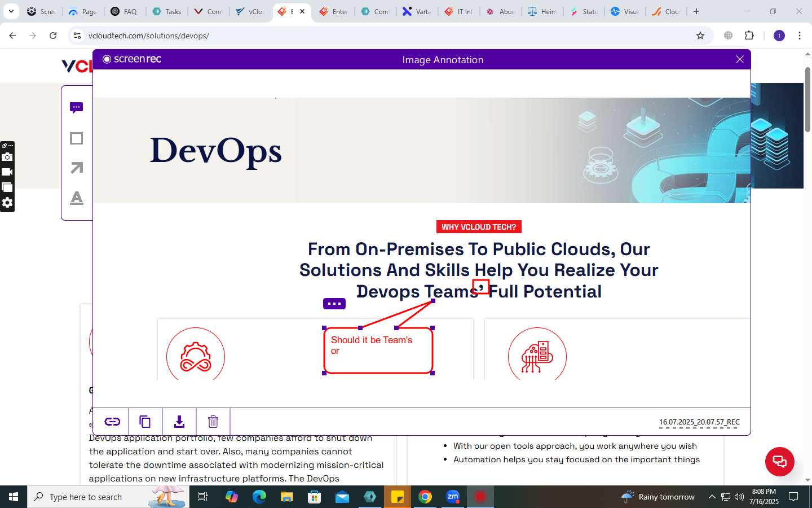Delete the screenshot with the trash icon
The image size is (812, 508).
[x=213, y=422]
